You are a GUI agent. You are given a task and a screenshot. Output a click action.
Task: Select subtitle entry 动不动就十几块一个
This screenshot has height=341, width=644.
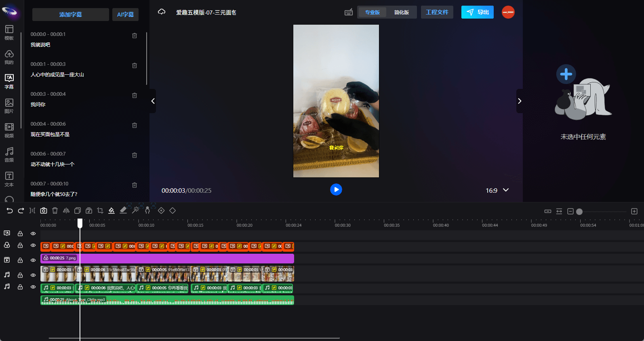tap(53, 164)
